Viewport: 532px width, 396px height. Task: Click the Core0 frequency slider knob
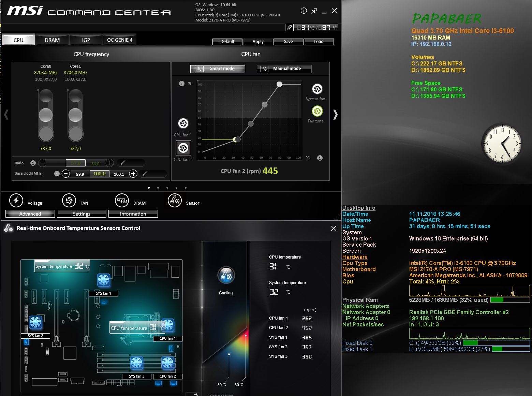46,115
